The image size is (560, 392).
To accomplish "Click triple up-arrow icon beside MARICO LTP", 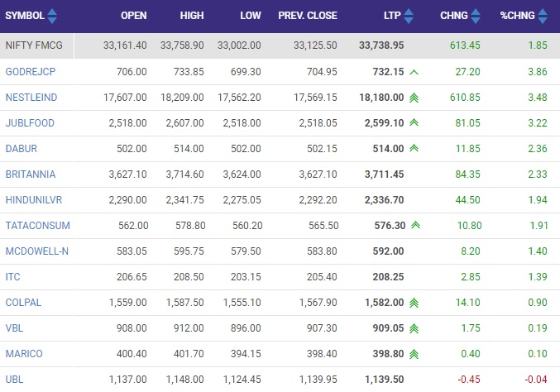I will [x=414, y=354].
